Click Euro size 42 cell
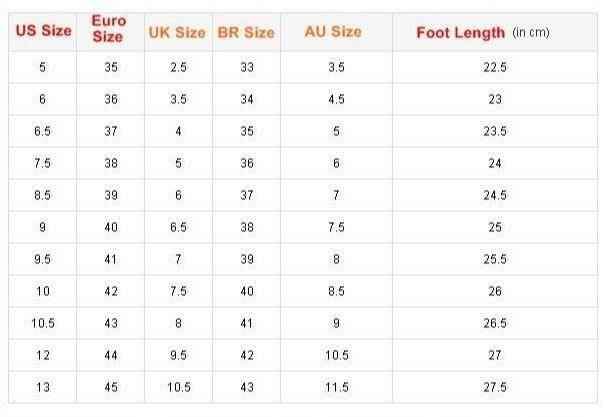This screenshot has height=417, width=604. click(111, 291)
